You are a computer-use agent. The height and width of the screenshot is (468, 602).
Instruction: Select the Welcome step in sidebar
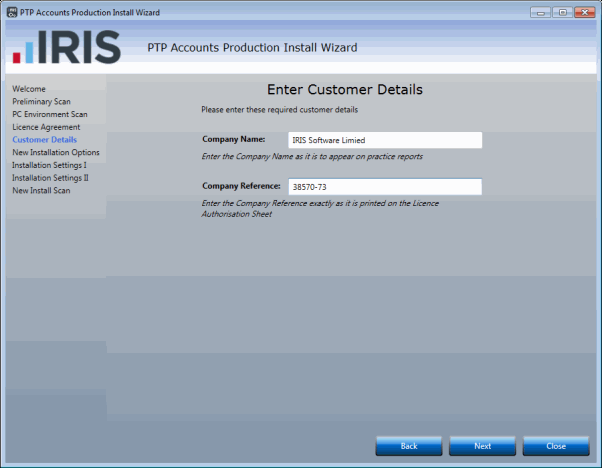[29, 89]
